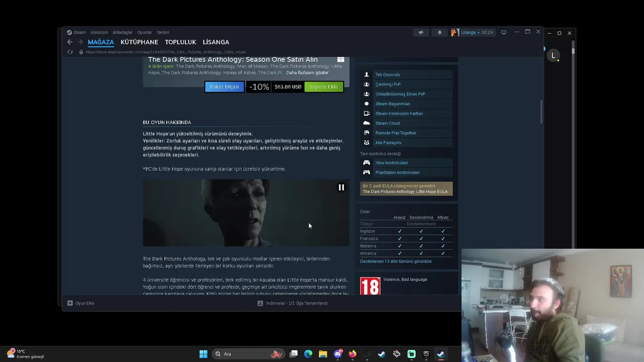This screenshot has height=362, width=644.
Task: Click the L avatar in the background window
Action: (x=553, y=56)
